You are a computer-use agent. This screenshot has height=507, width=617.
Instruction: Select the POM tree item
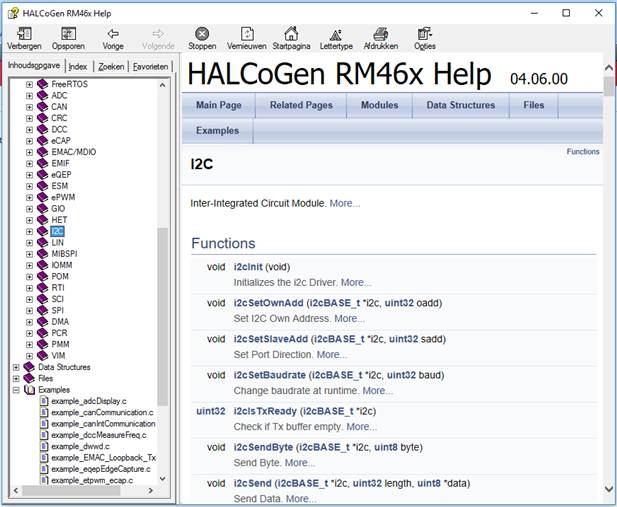(60, 277)
